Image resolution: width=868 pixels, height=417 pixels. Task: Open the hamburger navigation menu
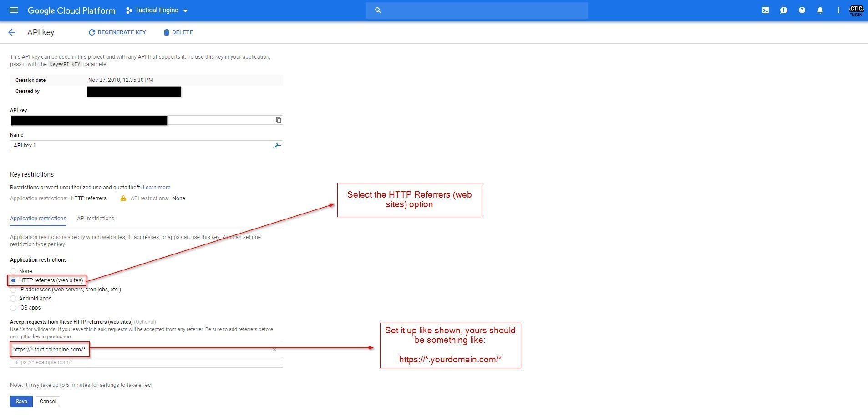[x=14, y=10]
